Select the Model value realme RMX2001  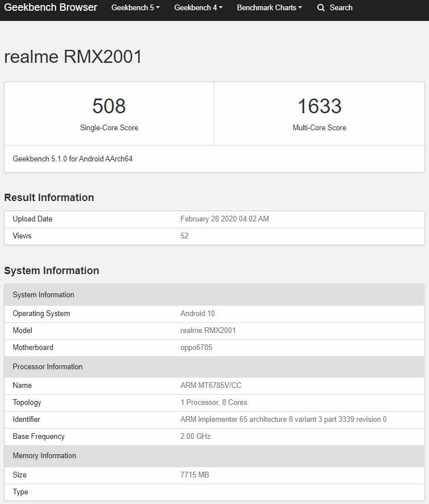[x=208, y=330]
